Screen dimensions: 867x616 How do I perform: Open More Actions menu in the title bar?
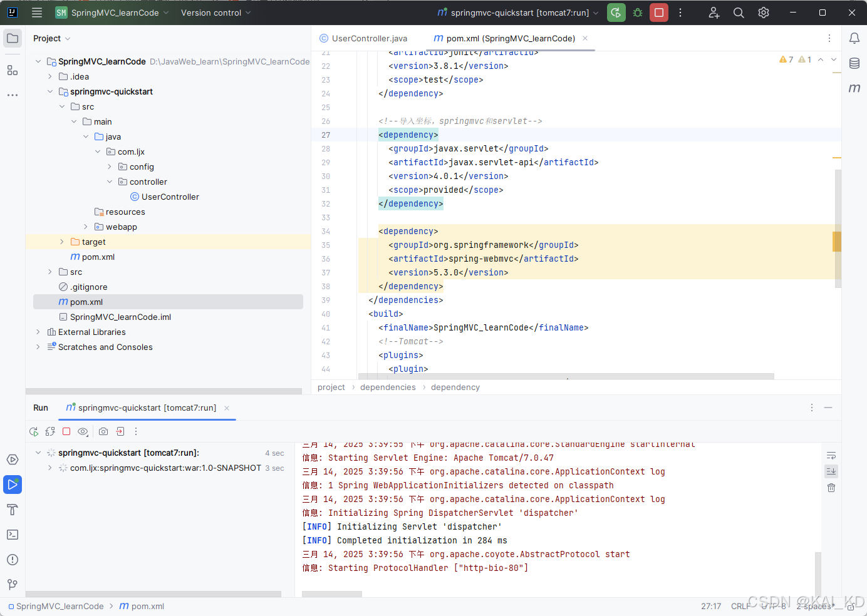pos(680,13)
